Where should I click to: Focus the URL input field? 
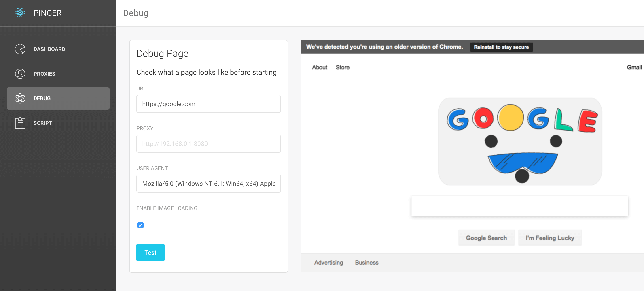click(x=208, y=104)
